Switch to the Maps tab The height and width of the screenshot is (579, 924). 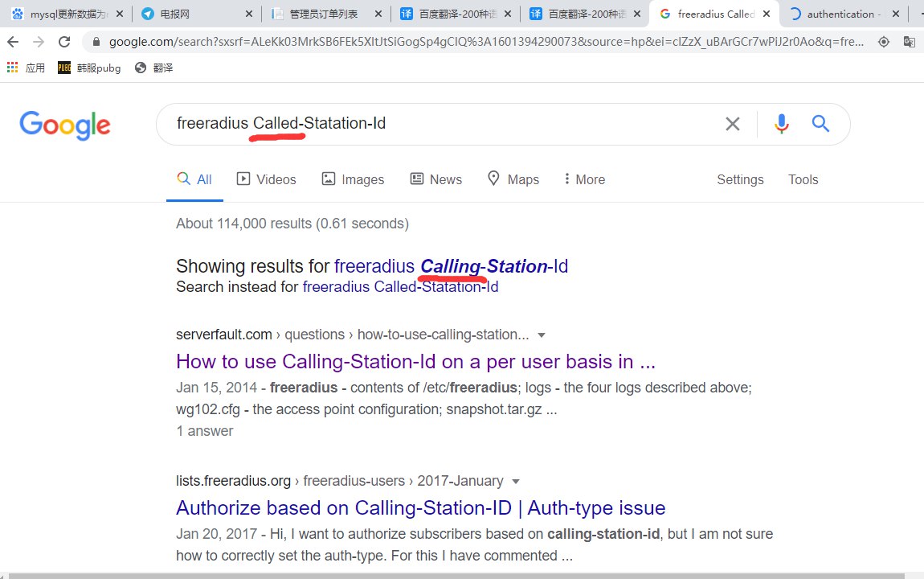[513, 179]
